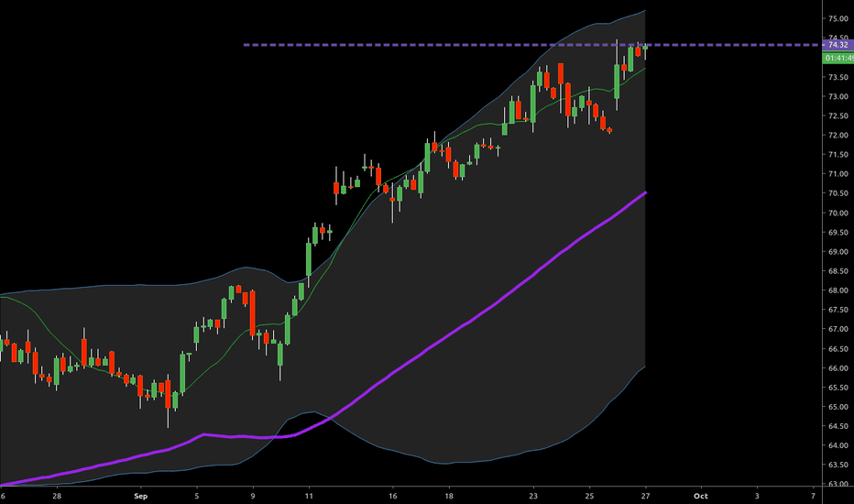The height and width of the screenshot is (504, 854).
Task: Click the 71.00 price axis label
Action: [x=838, y=174]
